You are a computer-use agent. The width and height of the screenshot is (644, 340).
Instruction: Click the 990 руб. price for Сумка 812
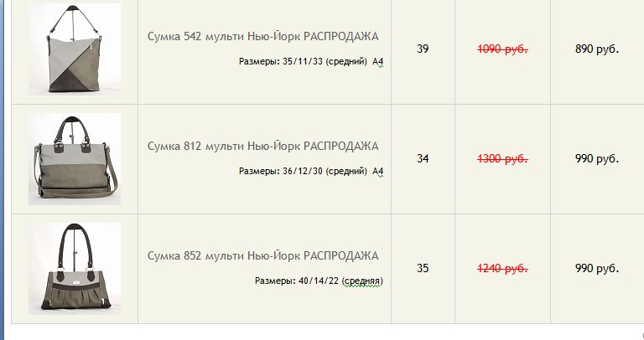(597, 159)
